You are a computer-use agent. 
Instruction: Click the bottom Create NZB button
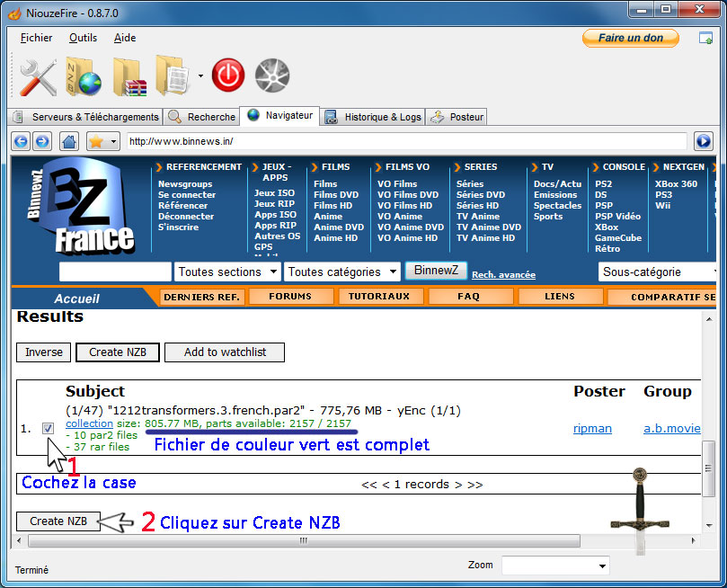pyautogui.click(x=58, y=521)
